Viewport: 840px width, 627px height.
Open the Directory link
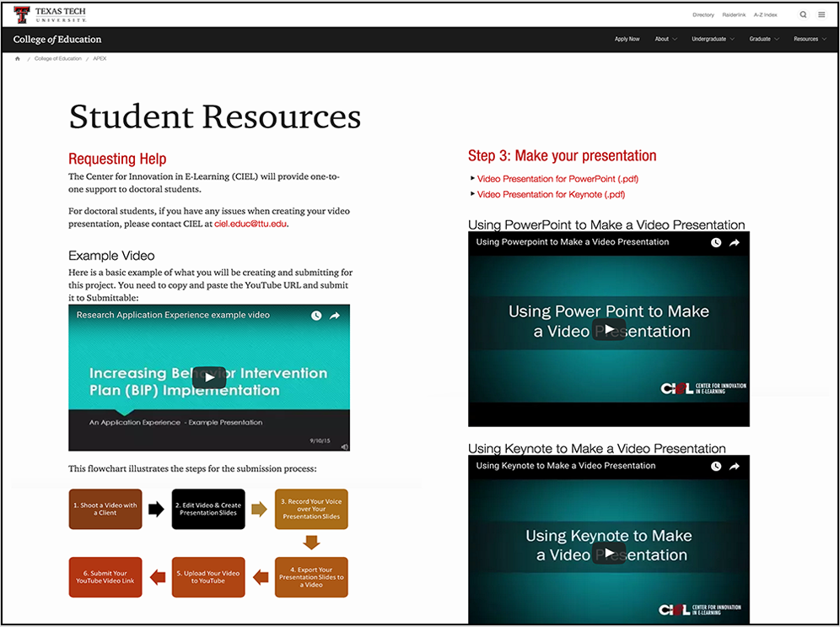click(x=703, y=15)
